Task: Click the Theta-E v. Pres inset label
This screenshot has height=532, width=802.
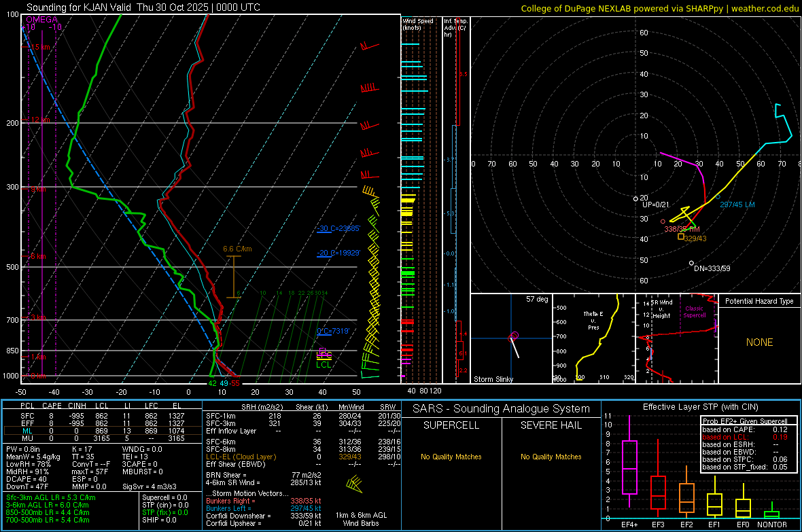Action: click(x=593, y=321)
